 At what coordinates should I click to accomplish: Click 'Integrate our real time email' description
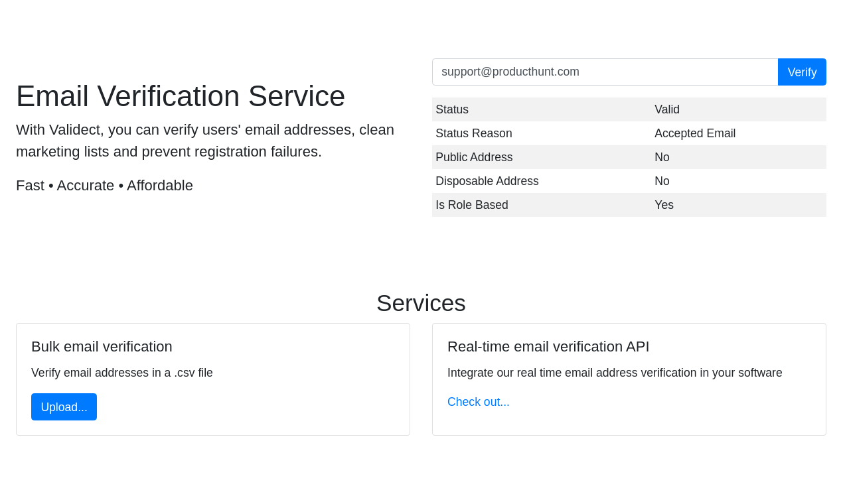coord(615,373)
